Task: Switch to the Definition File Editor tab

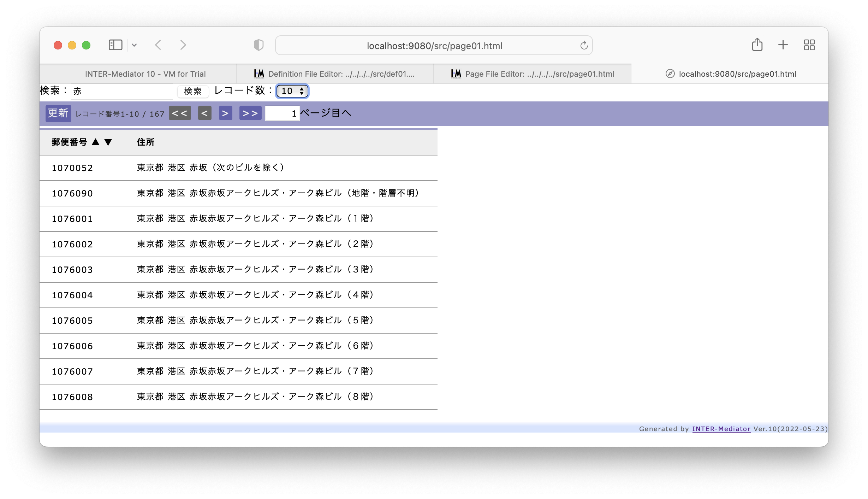Action: coord(334,74)
